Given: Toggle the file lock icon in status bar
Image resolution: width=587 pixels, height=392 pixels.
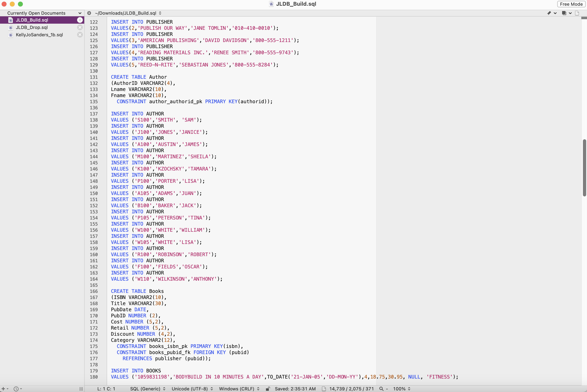Looking at the screenshot, I should (268, 389).
